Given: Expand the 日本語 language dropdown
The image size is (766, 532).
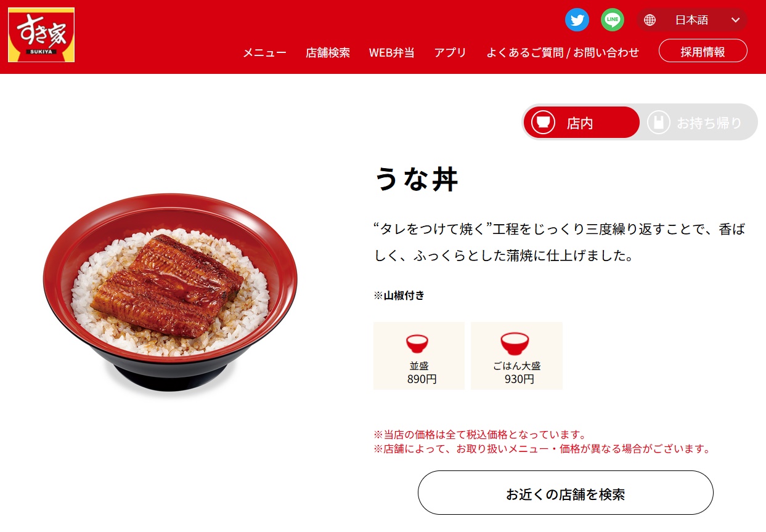Looking at the screenshot, I should [692, 20].
